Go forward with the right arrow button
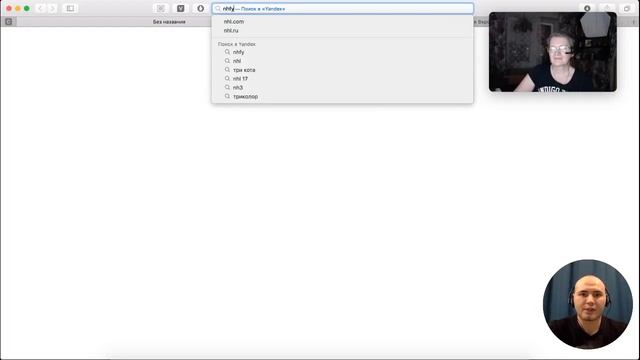The image size is (640, 360). (x=52, y=8)
